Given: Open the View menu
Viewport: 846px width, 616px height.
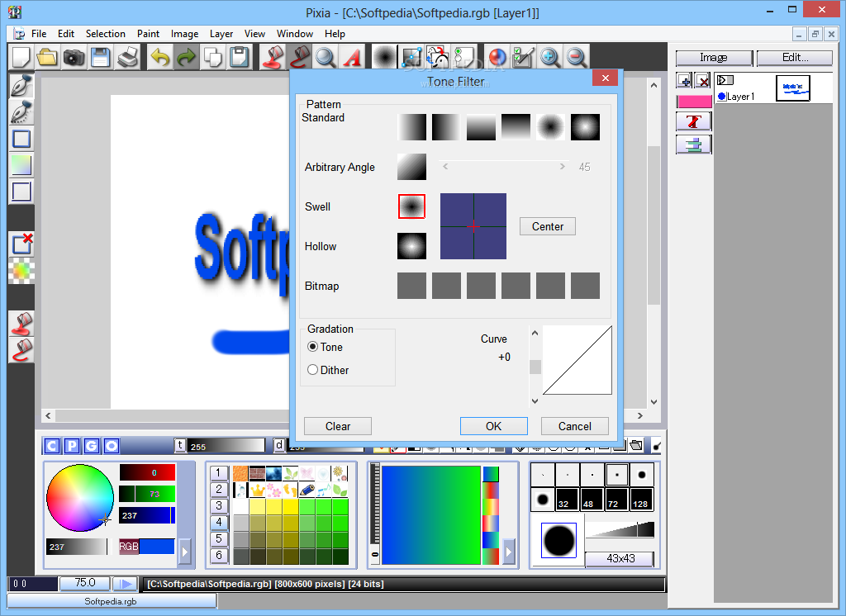Looking at the screenshot, I should [254, 34].
